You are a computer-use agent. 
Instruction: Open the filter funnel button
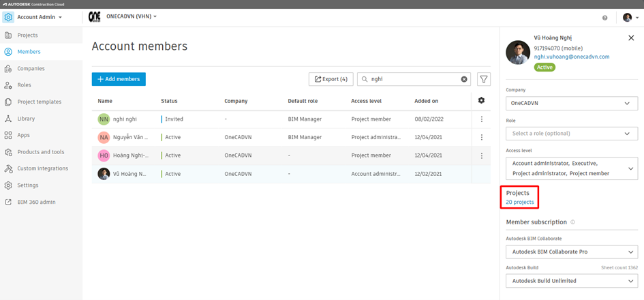click(484, 79)
